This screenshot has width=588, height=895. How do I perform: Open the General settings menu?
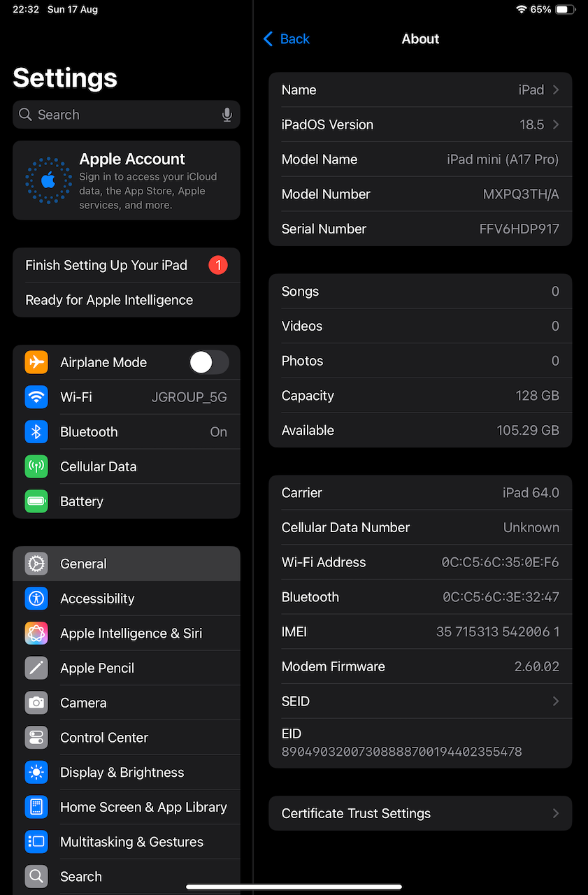coord(127,564)
